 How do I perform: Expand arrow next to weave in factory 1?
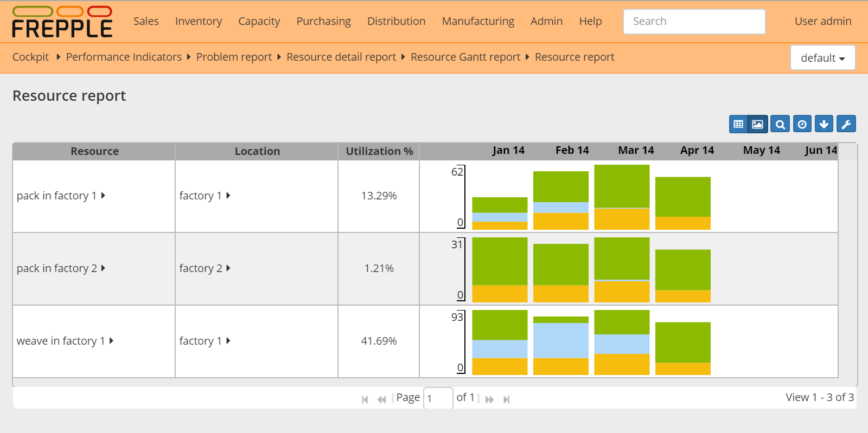coord(111,341)
